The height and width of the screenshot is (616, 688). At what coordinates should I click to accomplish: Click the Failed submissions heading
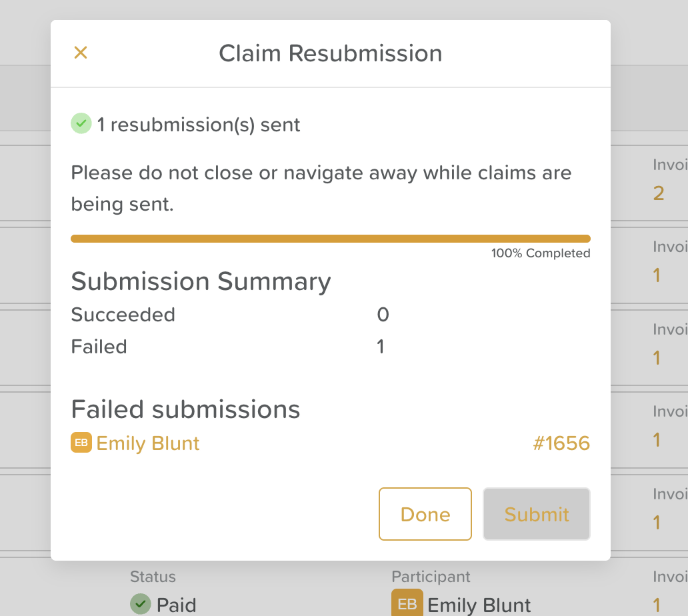(x=185, y=409)
